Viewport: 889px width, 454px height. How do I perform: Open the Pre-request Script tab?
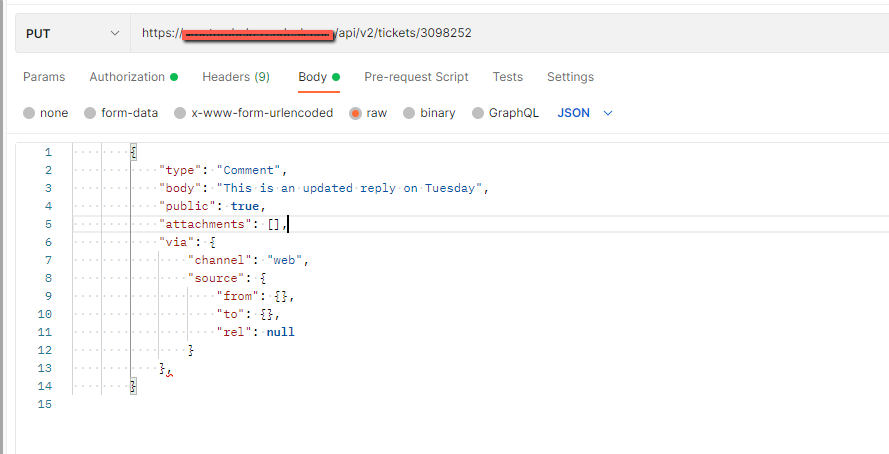click(x=416, y=77)
